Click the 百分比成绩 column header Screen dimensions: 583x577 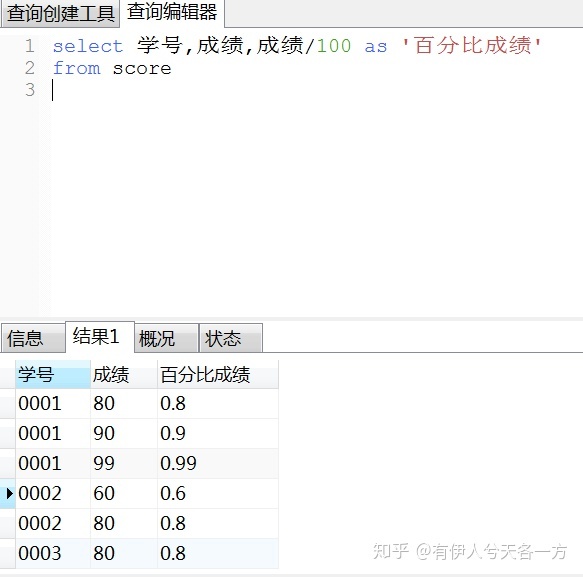(218, 374)
